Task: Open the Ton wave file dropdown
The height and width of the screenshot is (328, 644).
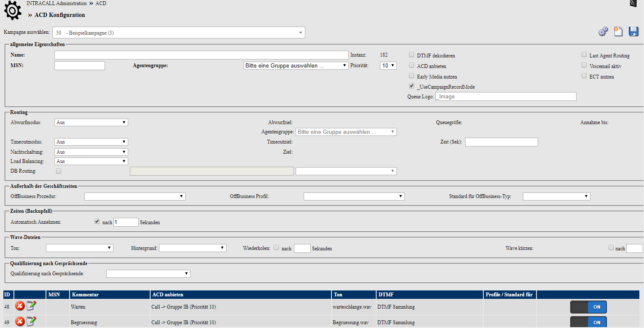Action: [80, 248]
